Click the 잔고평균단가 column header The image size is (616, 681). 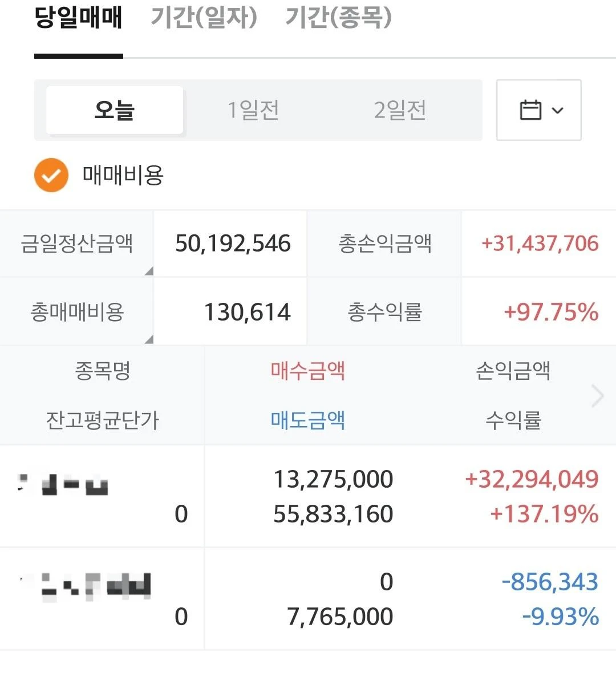(103, 420)
